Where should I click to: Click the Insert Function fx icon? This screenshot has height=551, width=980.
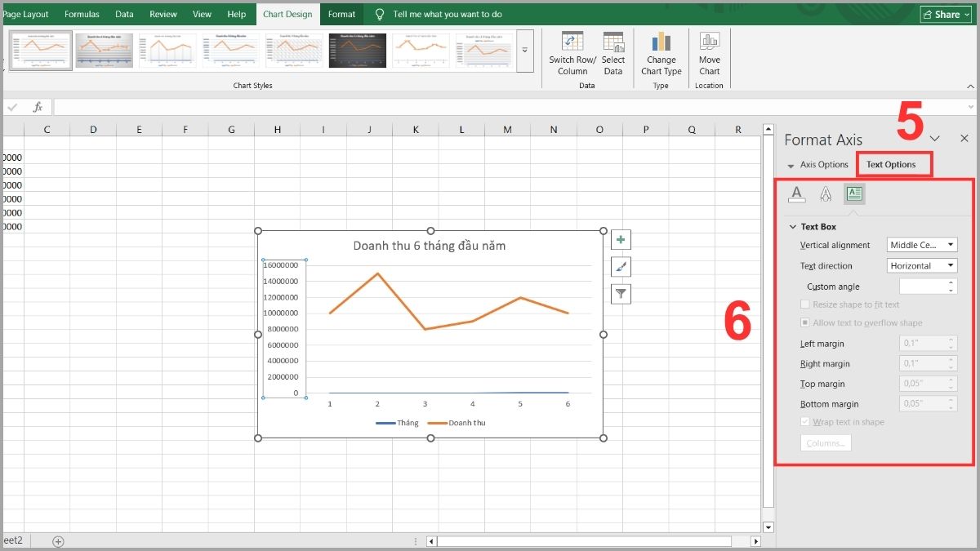pyautogui.click(x=38, y=107)
